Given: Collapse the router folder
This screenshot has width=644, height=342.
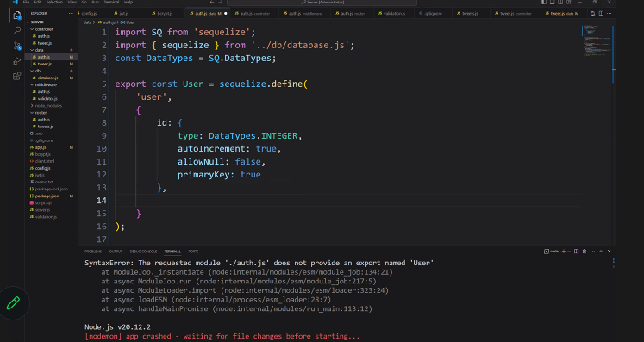Looking at the screenshot, I should tap(41, 113).
